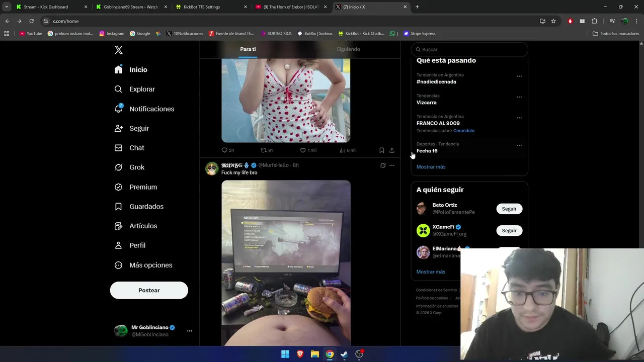Viewport: 644px width, 362px height.
Task: Switch to the Siguiendo tab
Action: point(348,49)
